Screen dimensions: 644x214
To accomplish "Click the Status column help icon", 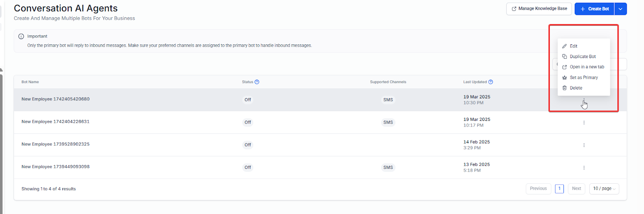I will point(257,82).
